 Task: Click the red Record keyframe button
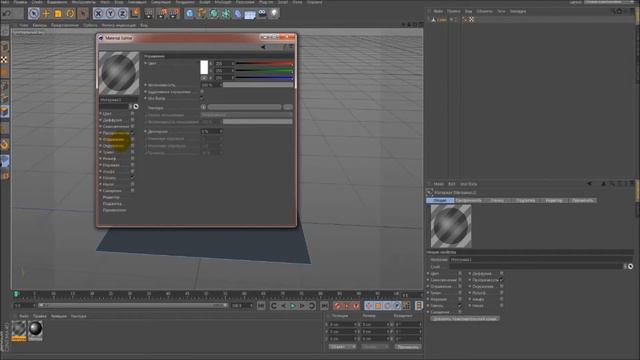[x=337, y=305]
